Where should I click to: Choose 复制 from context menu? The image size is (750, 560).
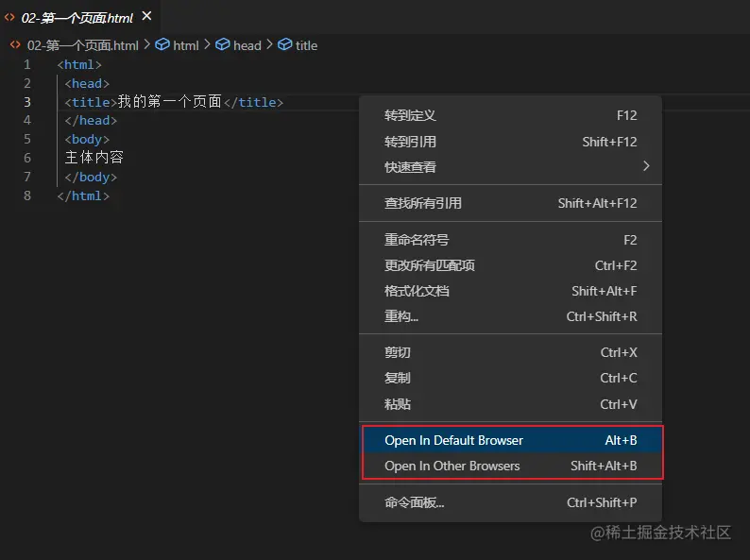[510, 378]
